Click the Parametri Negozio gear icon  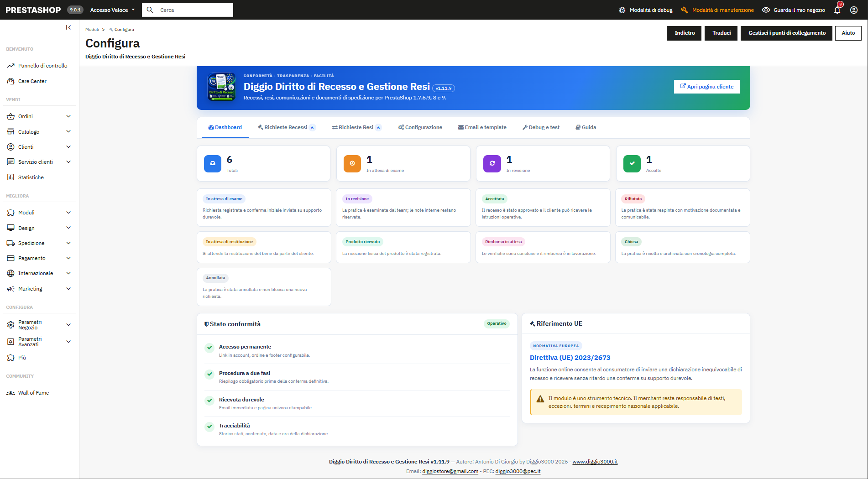[10, 325]
